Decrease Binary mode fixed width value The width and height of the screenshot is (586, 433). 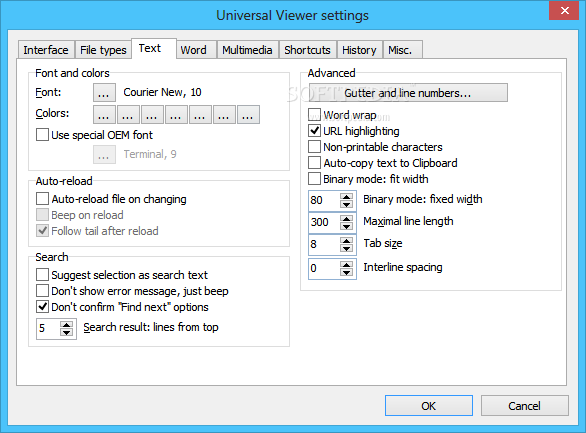point(346,205)
